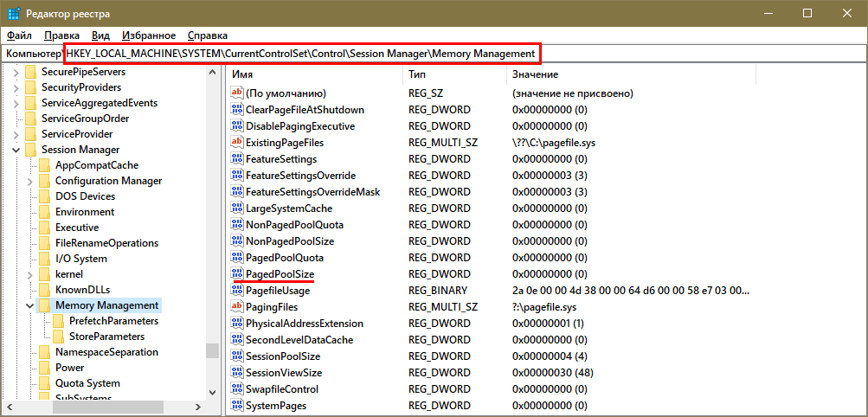Open the Избранное menu

coord(149,35)
